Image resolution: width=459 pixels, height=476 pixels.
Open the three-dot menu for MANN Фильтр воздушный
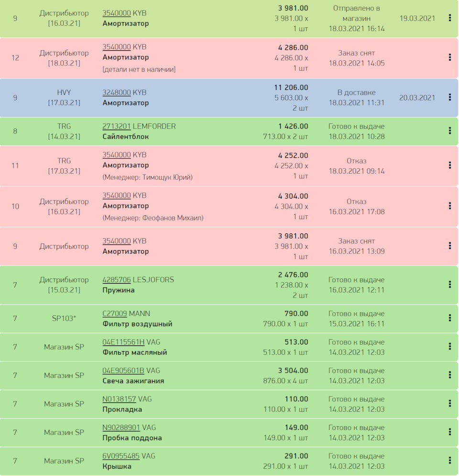point(449,318)
